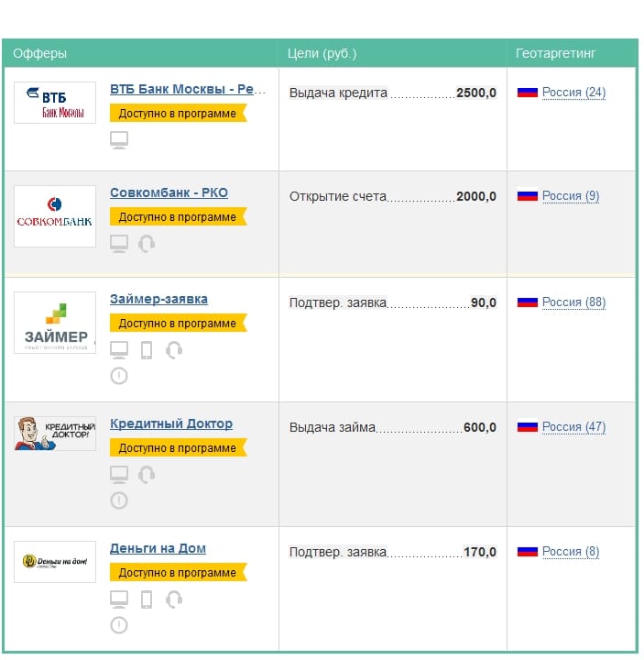The width and height of the screenshot is (644, 660).
Task: Click Россия (9) geotargeting link
Action: coord(571,196)
